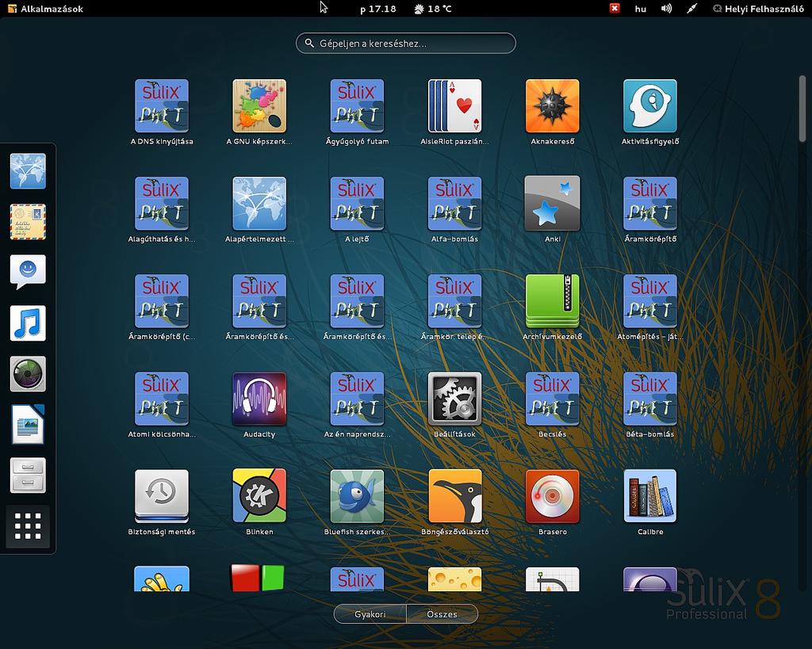Open the clock showing p 17.18
This screenshot has height=649, width=812.
(378, 9)
